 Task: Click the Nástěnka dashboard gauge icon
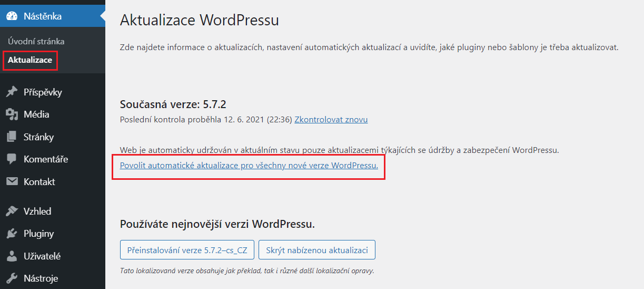(x=12, y=16)
